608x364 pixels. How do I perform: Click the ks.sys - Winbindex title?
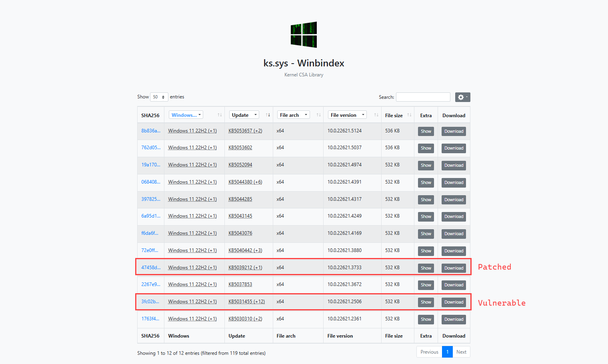click(x=304, y=63)
